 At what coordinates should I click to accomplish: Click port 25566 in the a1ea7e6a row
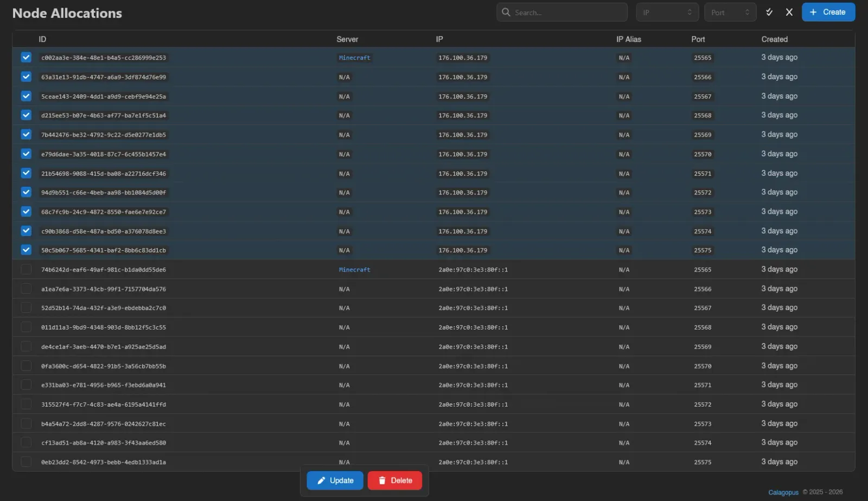[703, 289]
